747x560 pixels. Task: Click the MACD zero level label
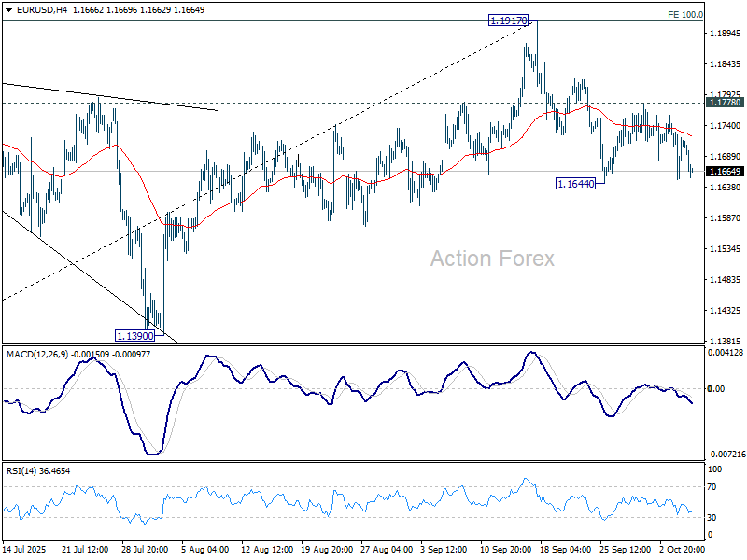(x=716, y=389)
